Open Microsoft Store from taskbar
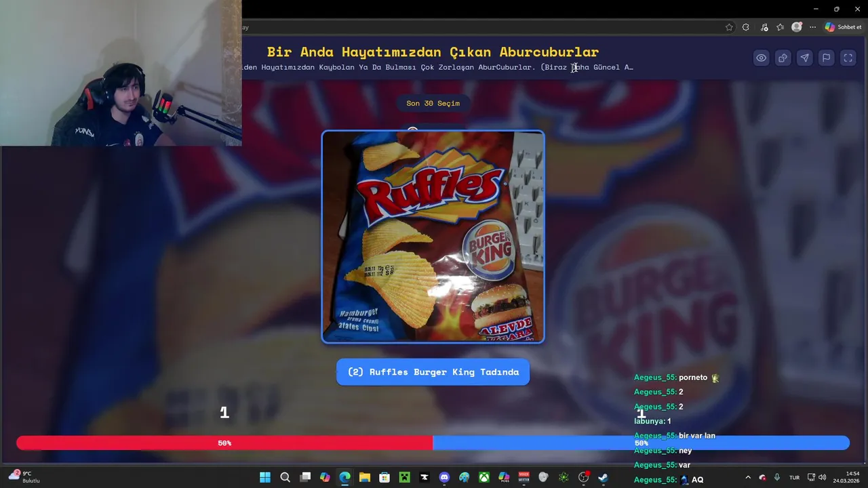This screenshot has height=488, width=868. pos(384,477)
